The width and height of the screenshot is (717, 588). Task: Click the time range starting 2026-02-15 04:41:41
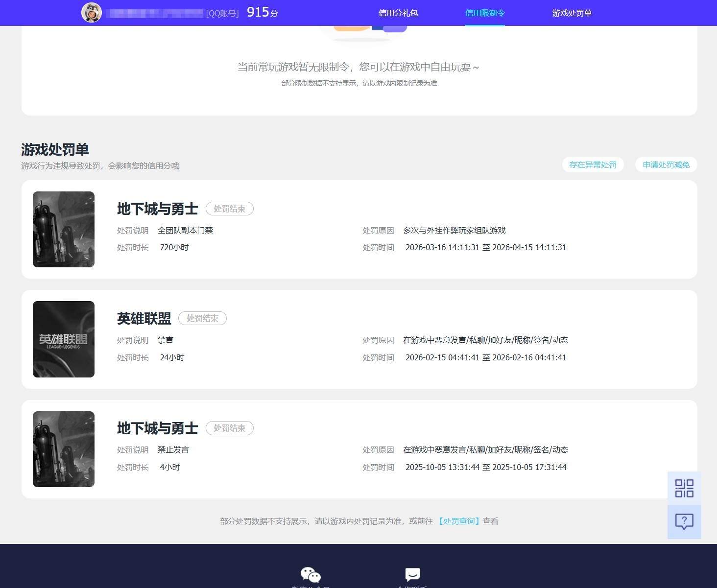point(486,358)
